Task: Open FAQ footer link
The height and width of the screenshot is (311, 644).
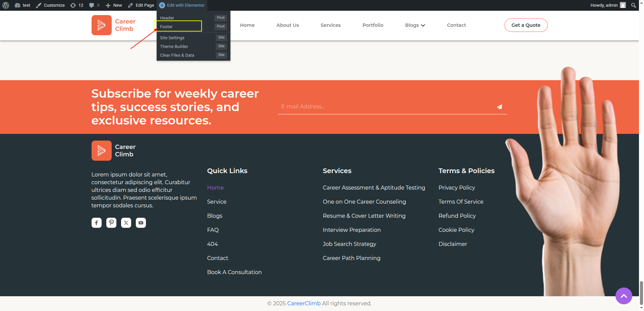Action: 213,230
